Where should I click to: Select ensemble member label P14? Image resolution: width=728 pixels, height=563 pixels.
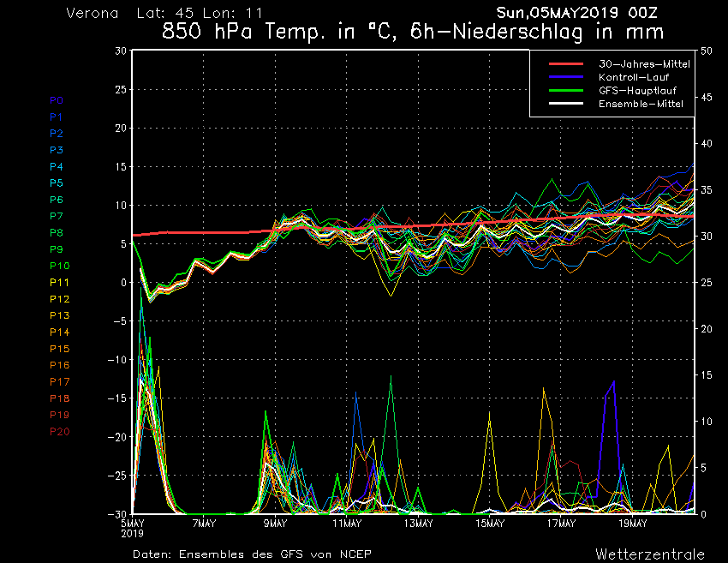coord(60,332)
